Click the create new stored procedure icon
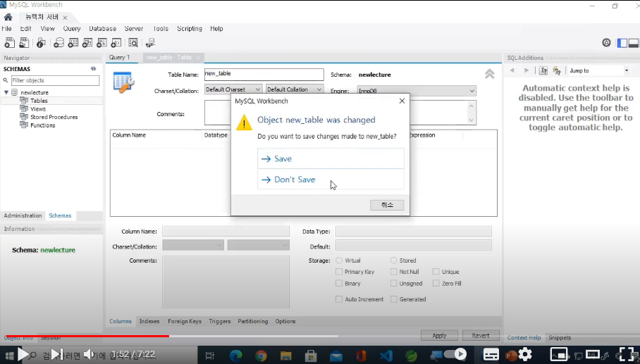 point(101,42)
